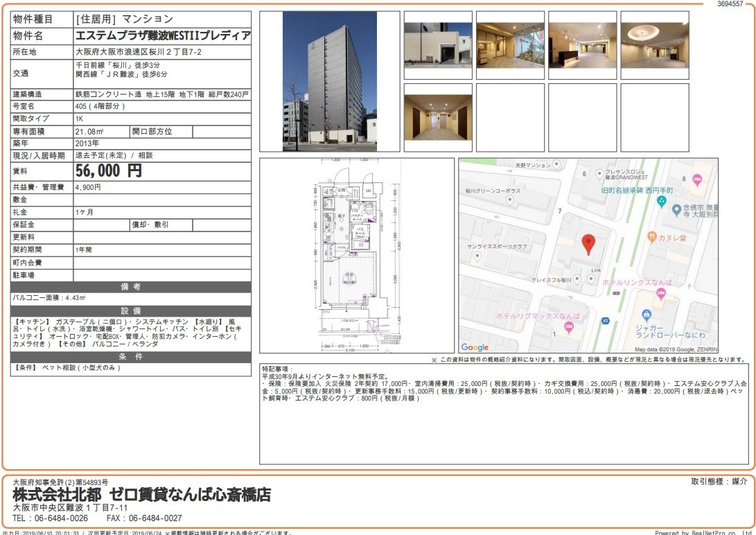The image size is (756, 535).
Task: Click the プレサンスロジェ難波GRANDWEST marker icon
Action: point(599,173)
